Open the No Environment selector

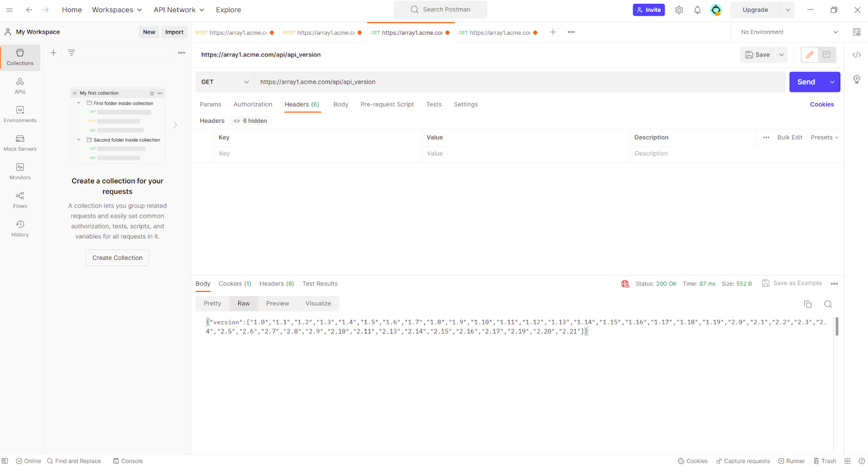(789, 32)
